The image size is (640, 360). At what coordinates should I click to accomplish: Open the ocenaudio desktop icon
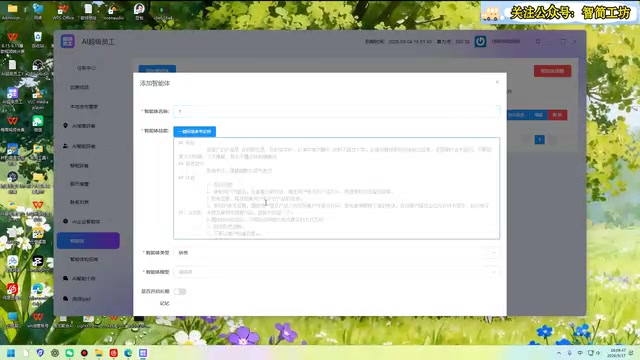click(113, 11)
